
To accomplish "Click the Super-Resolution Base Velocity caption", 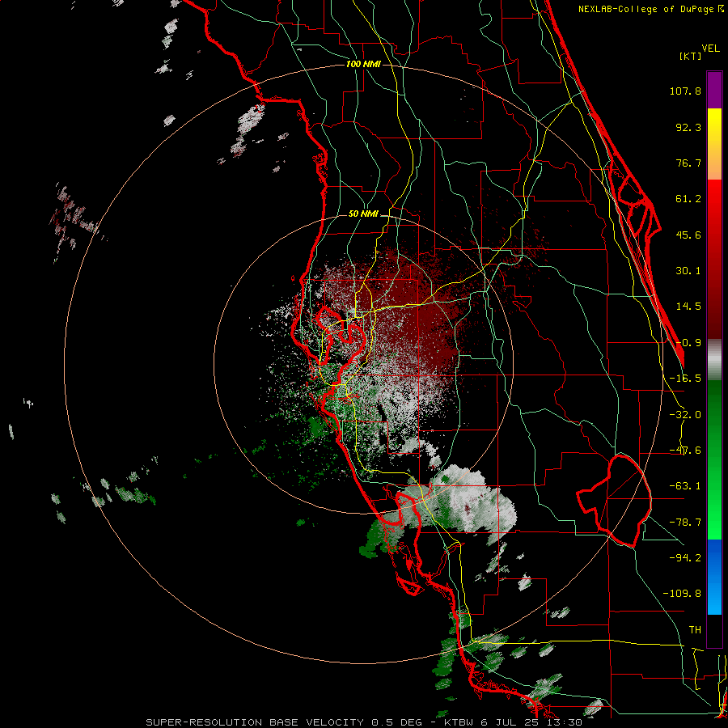I will tap(363, 722).
